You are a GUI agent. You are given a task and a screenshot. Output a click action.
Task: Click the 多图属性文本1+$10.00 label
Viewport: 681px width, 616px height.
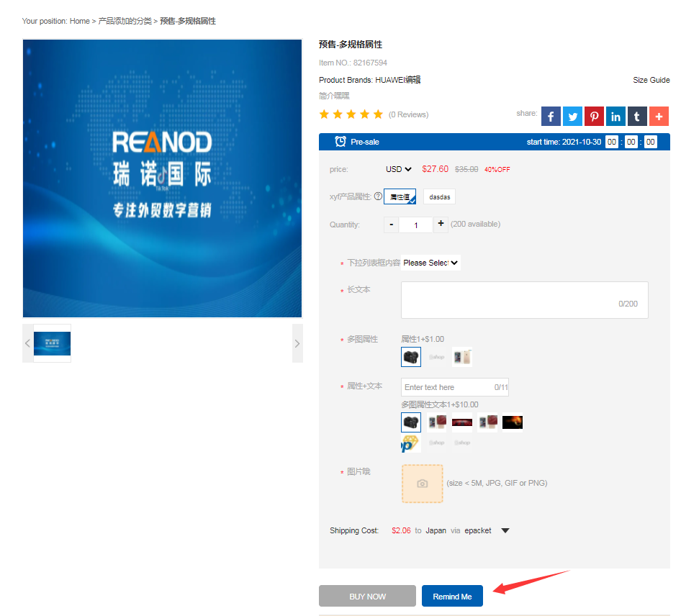(x=440, y=404)
